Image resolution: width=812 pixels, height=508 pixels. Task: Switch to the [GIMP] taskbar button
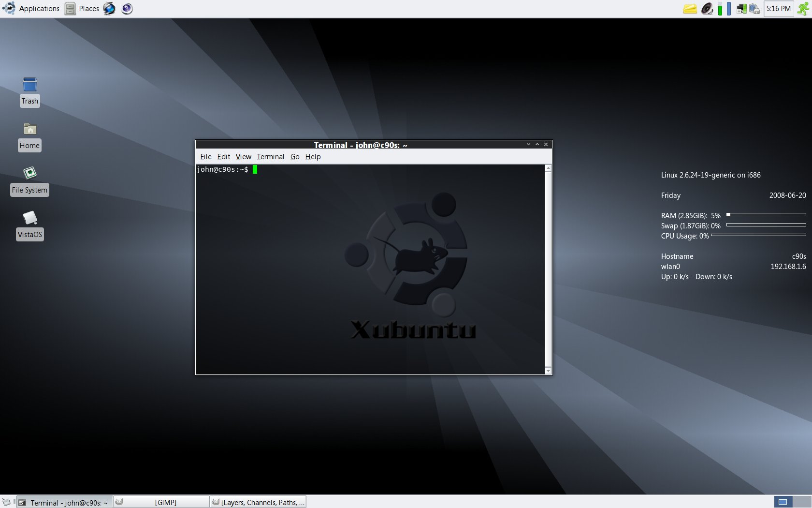pos(161,502)
